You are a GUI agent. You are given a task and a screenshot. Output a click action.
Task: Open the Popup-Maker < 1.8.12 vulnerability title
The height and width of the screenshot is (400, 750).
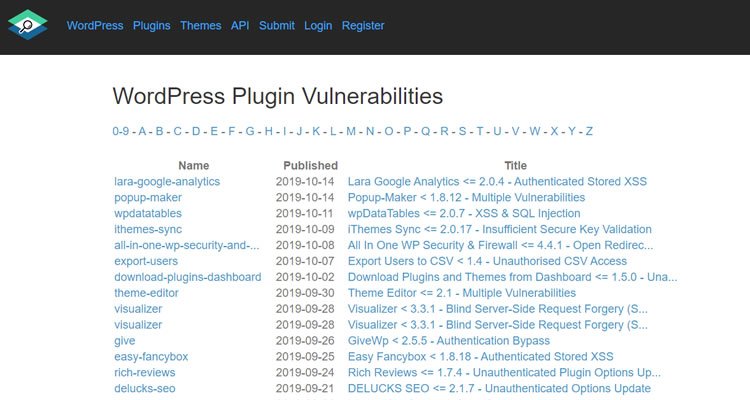click(x=466, y=198)
